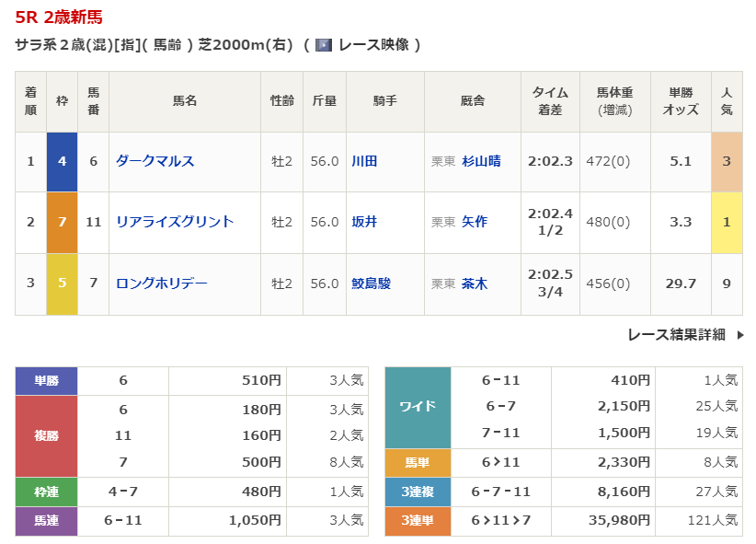Click the 5R 2歳新馬 race title
The height and width of the screenshot is (544, 756).
[x=59, y=17]
